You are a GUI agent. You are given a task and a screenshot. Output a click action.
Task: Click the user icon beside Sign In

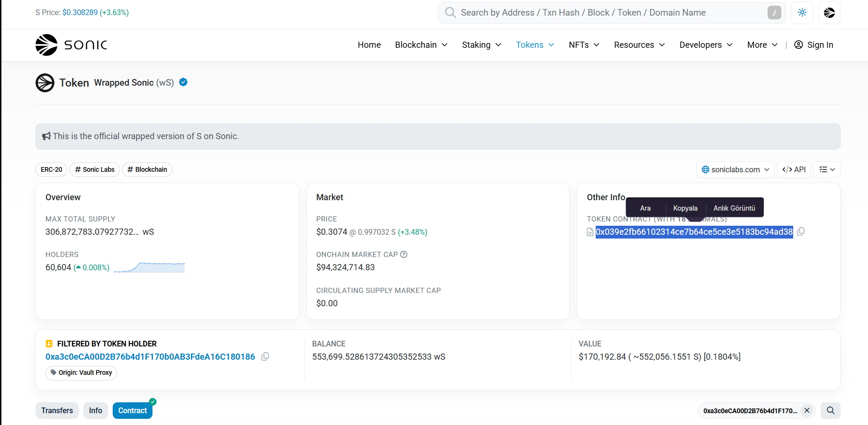tap(798, 45)
